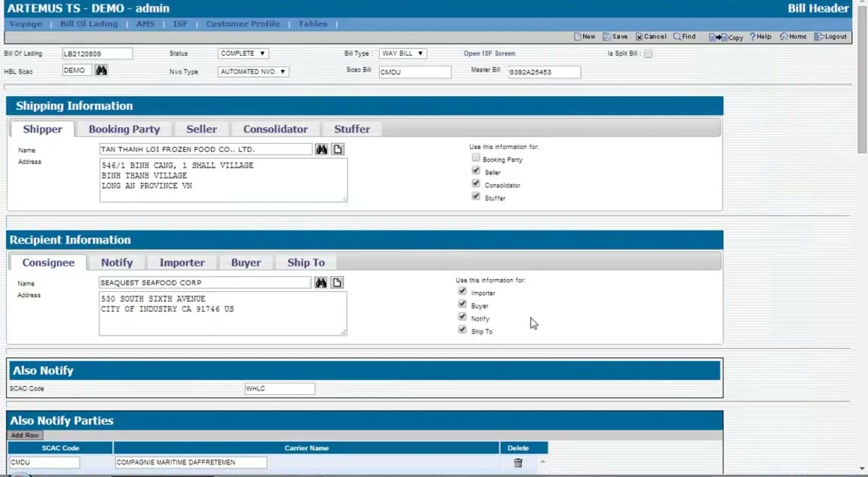Open the ISF menu

click(x=180, y=24)
